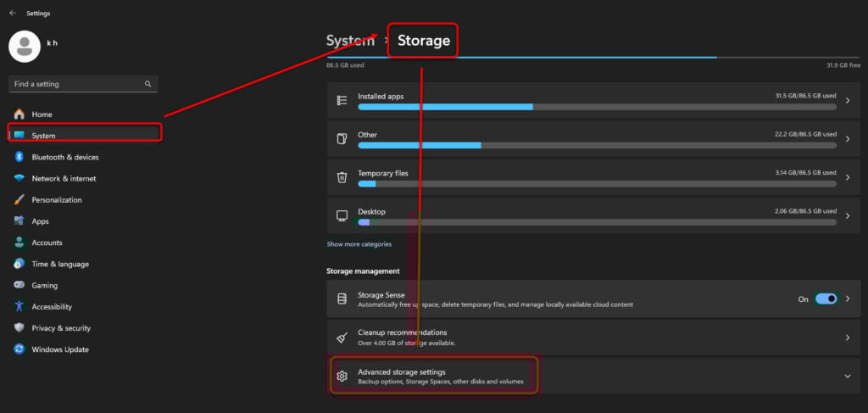Image resolution: width=868 pixels, height=413 pixels.
Task: Click the back arrow beside Settings
Action: [x=12, y=13]
